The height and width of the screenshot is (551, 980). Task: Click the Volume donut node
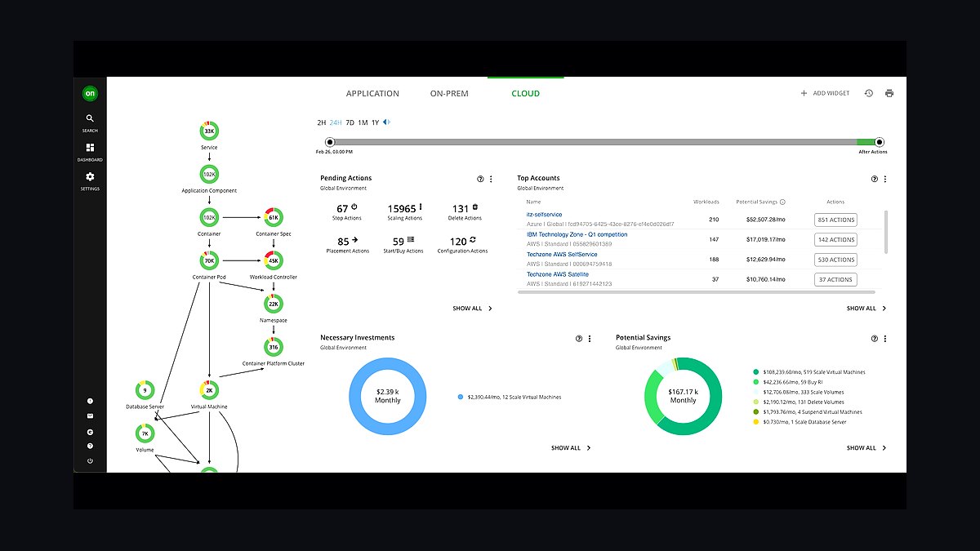click(145, 433)
